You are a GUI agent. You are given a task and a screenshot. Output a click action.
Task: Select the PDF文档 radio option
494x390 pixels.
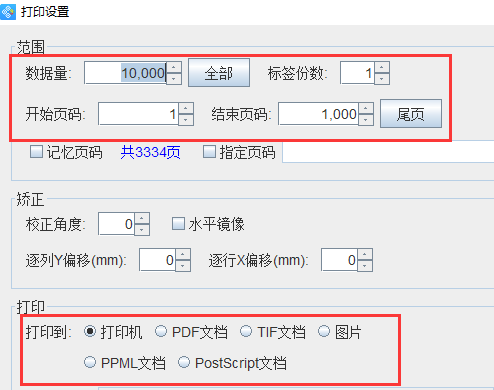coord(161,332)
